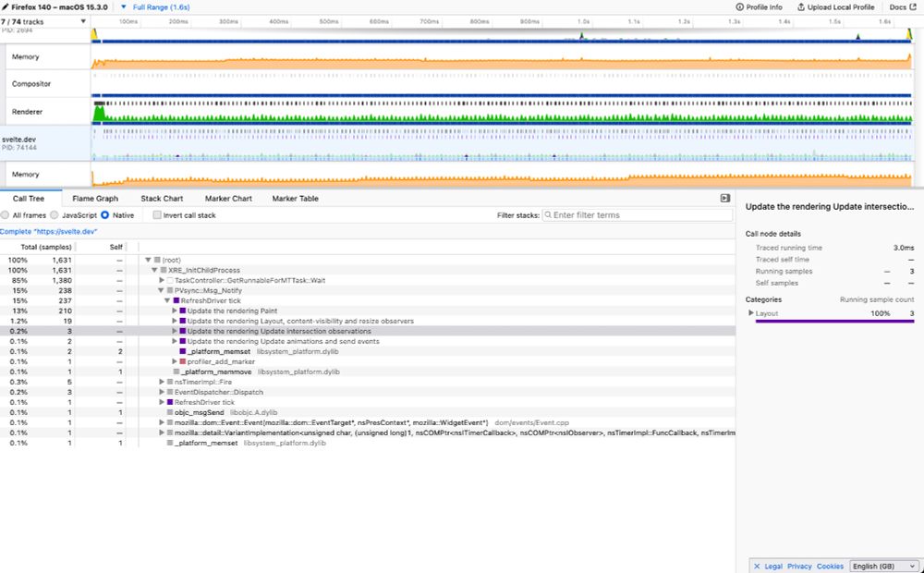Select the svelte.dev process track

coord(45,143)
